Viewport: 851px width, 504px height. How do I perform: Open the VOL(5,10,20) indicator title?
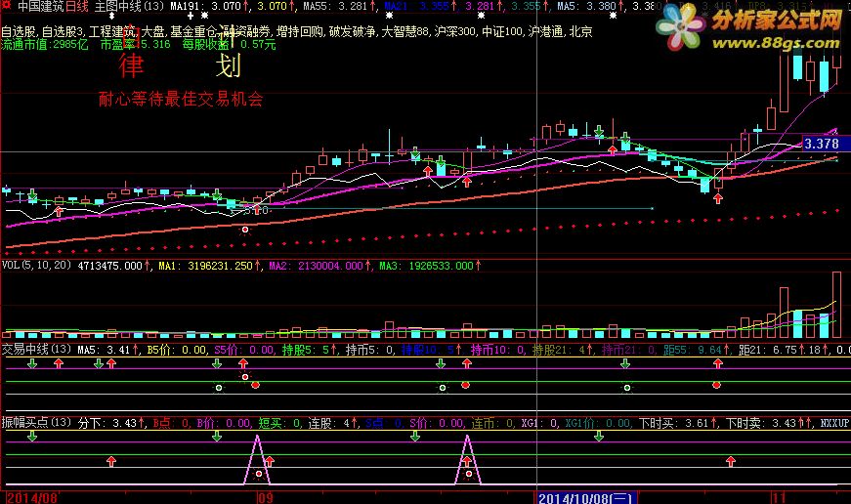(x=36, y=266)
